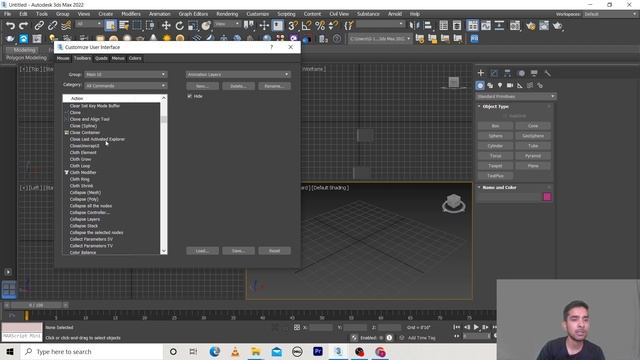640x360 pixels.
Task: Switch to the Mouse tab
Action: click(63, 58)
